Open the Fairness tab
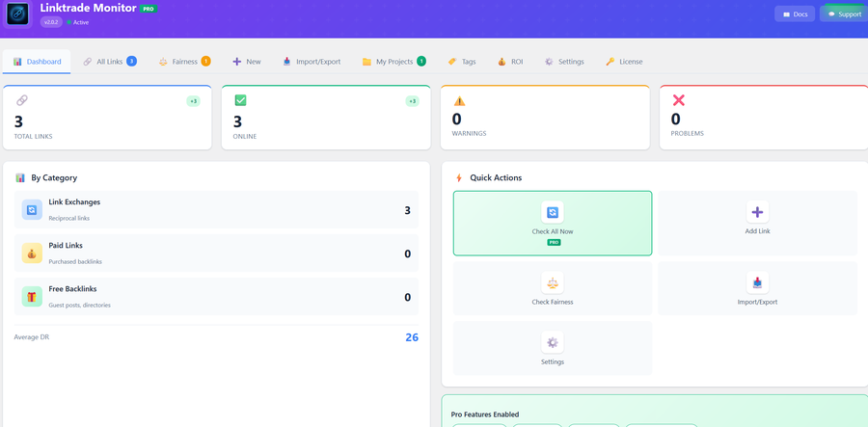The width and height of the screenshot is (868, 427). [x=184, y=62]
